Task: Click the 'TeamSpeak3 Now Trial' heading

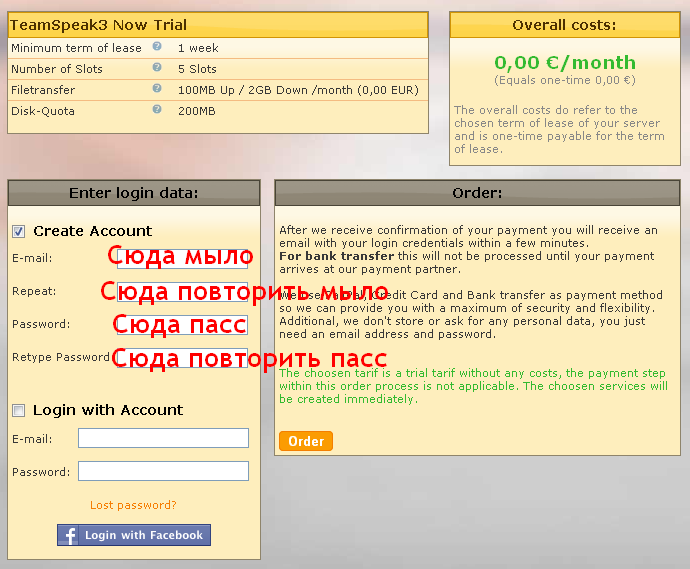Action: tap(98, 25)
